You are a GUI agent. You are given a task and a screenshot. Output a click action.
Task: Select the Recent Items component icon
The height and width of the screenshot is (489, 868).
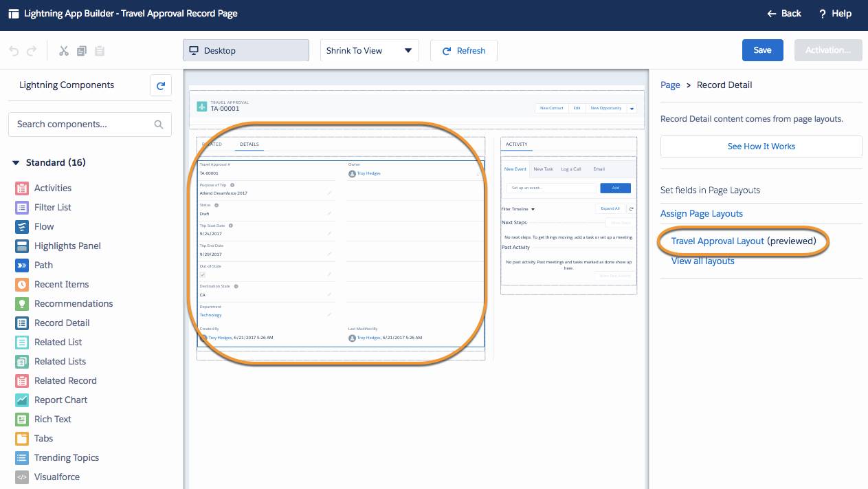coord(22,284)
